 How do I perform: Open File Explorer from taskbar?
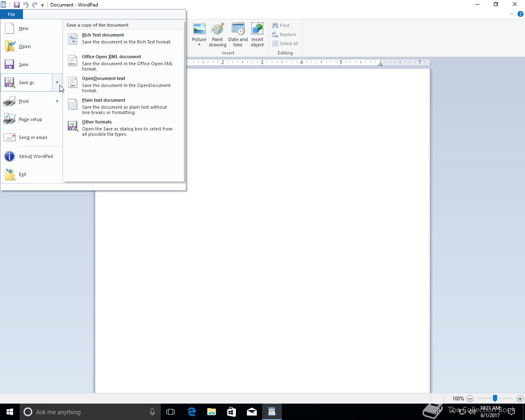tap(212, 412)
